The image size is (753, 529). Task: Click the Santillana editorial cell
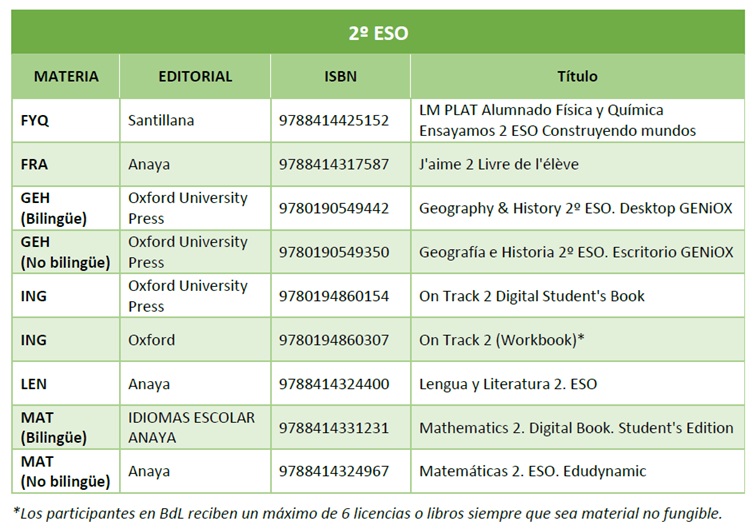pyautogui.click(x=195, y=120)
